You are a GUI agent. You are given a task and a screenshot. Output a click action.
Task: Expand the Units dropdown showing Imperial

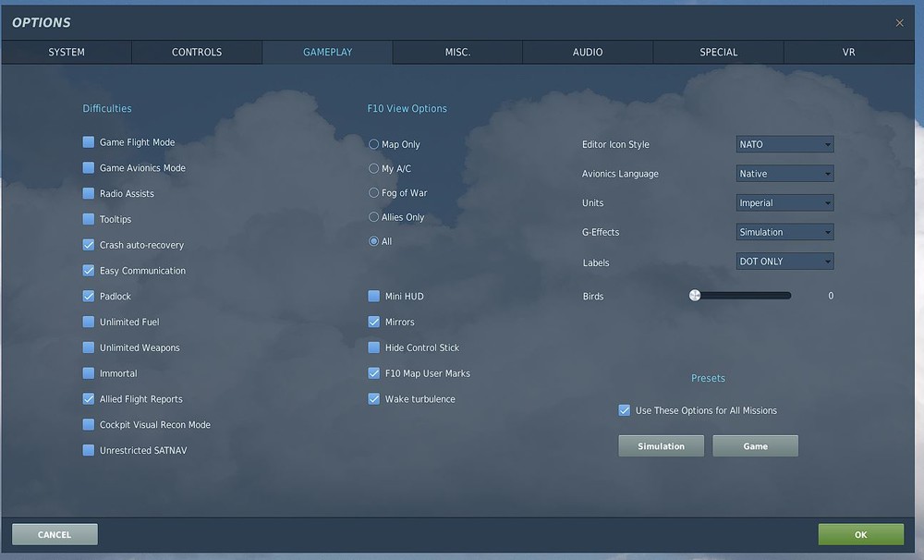tap(784, 202)
